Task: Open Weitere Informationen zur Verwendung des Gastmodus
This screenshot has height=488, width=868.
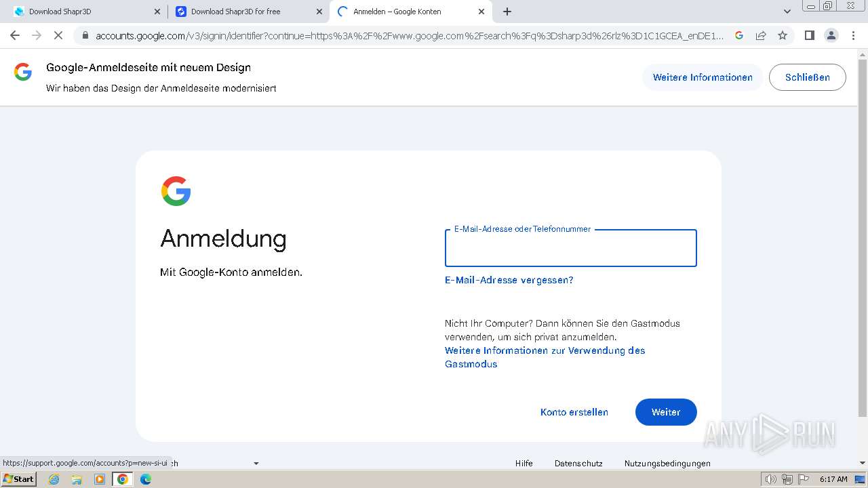Action: (x=545, y=357)
